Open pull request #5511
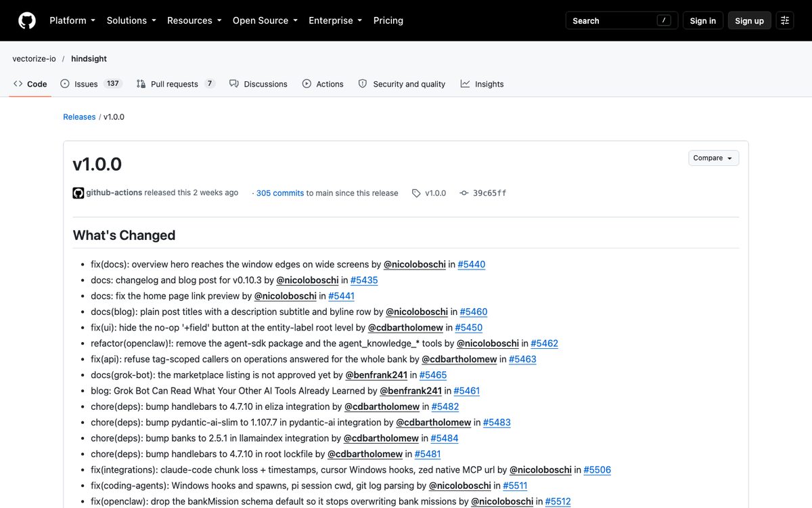 coord(516,486)
